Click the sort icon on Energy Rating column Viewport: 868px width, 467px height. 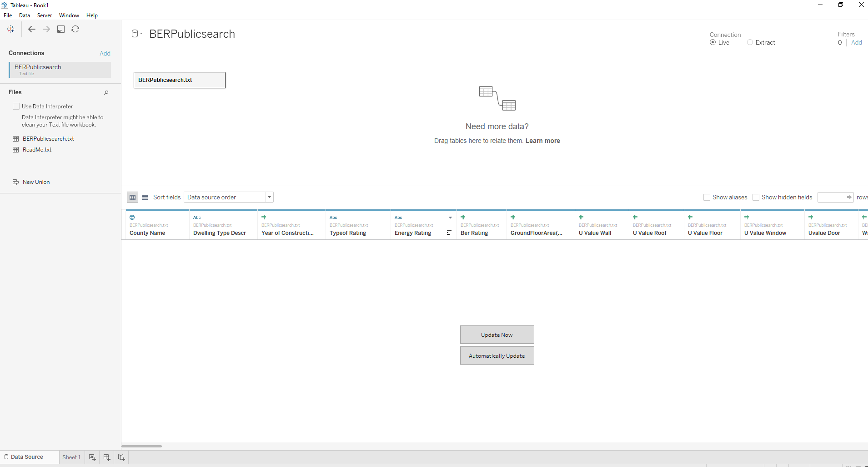tap(449, 233)
